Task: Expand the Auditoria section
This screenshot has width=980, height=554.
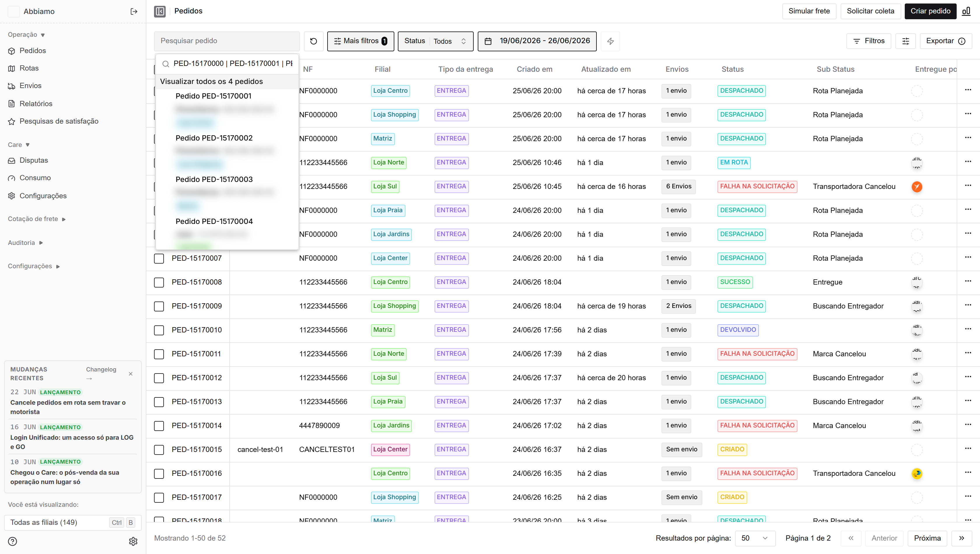Action: (25, 243)
